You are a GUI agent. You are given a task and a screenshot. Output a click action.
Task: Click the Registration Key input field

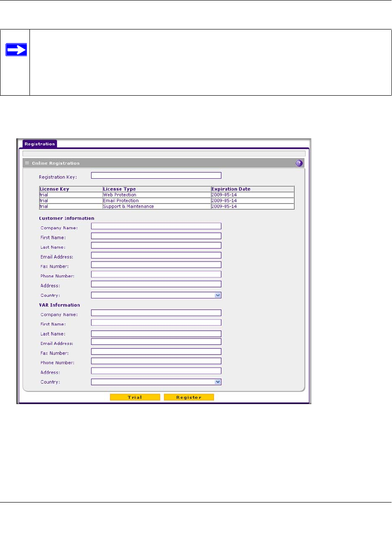156,176
